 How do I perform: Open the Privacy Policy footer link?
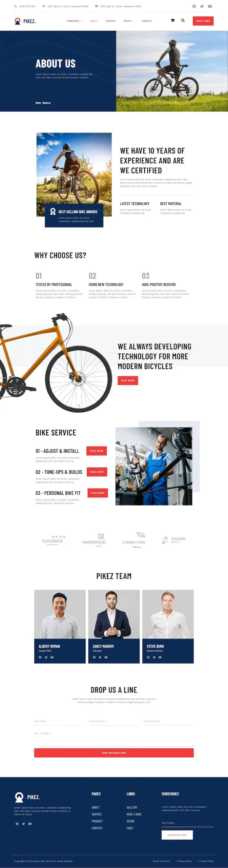[x=184, y=861]
